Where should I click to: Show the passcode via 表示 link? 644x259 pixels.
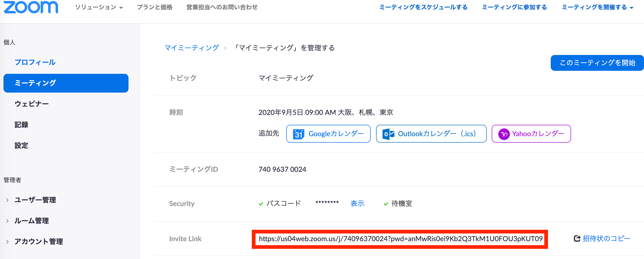(x=357, y=203)
